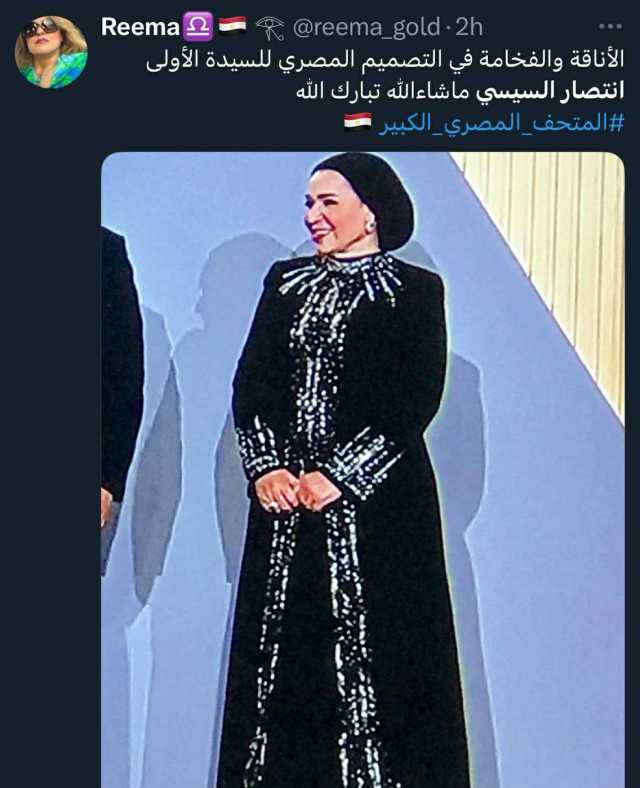
Task: Visit the @reema_gold handle
Action: click(367, 27)
